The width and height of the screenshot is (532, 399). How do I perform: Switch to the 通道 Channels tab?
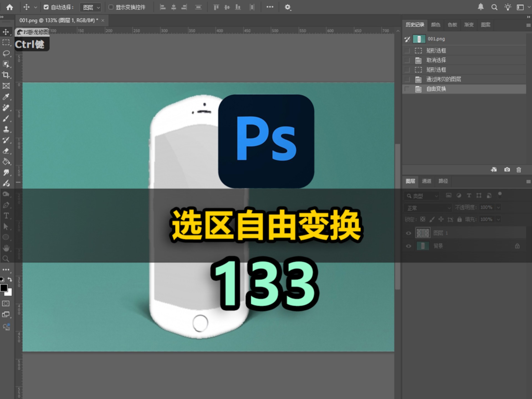(x=426, y=181)
